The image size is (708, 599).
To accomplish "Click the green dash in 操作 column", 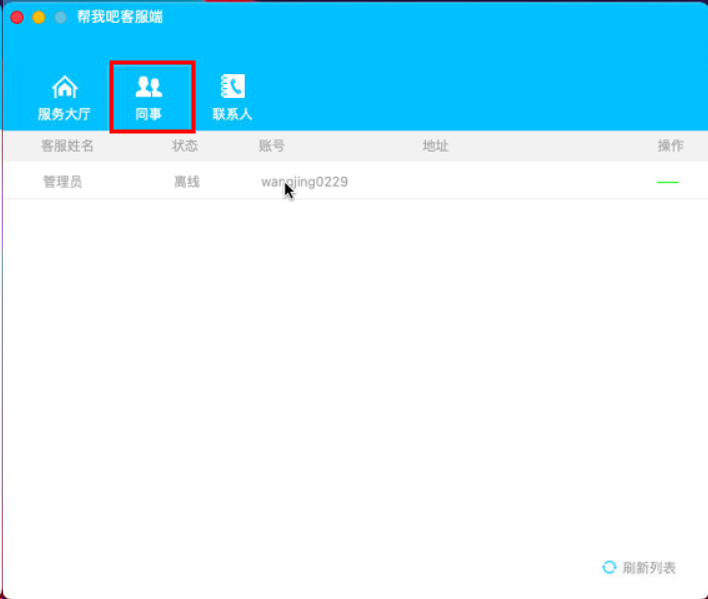I will [668, 182].
